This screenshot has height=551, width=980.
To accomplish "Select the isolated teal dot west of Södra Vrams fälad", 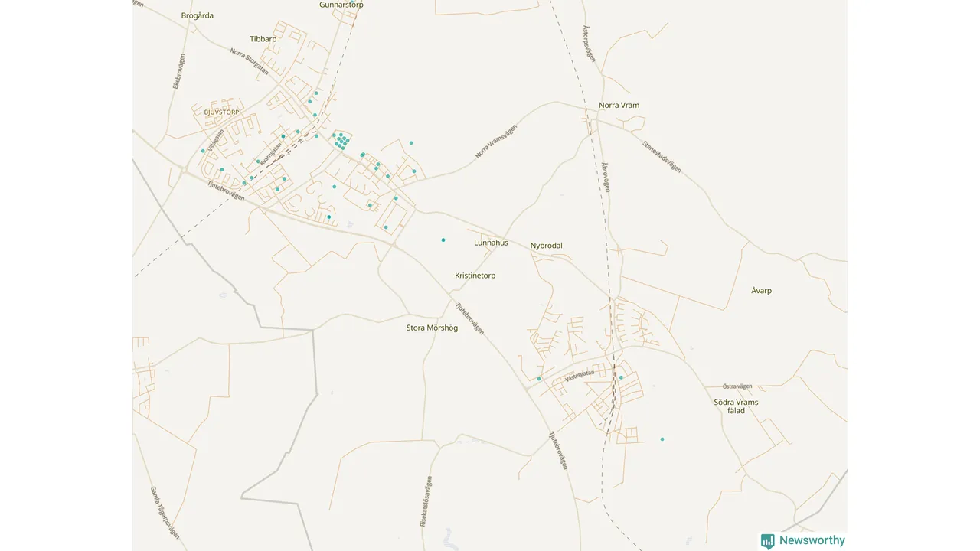I will tap(662, 439).
